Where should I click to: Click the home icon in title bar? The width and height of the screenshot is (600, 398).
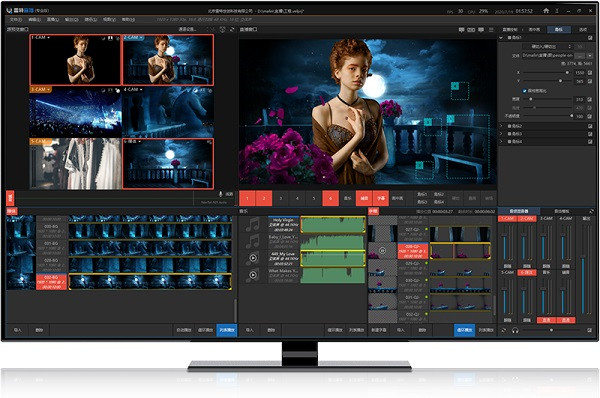(x=546, y=11)
